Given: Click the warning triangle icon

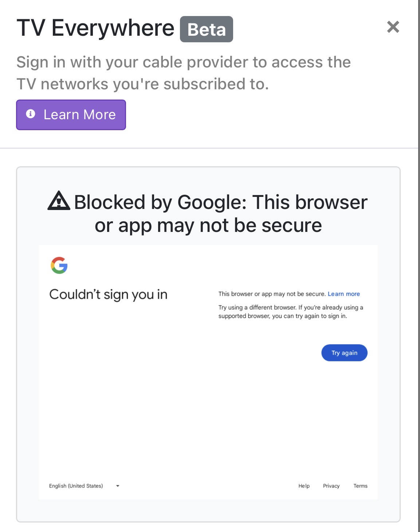Looking at the screenshot, I should coord(59,201).
